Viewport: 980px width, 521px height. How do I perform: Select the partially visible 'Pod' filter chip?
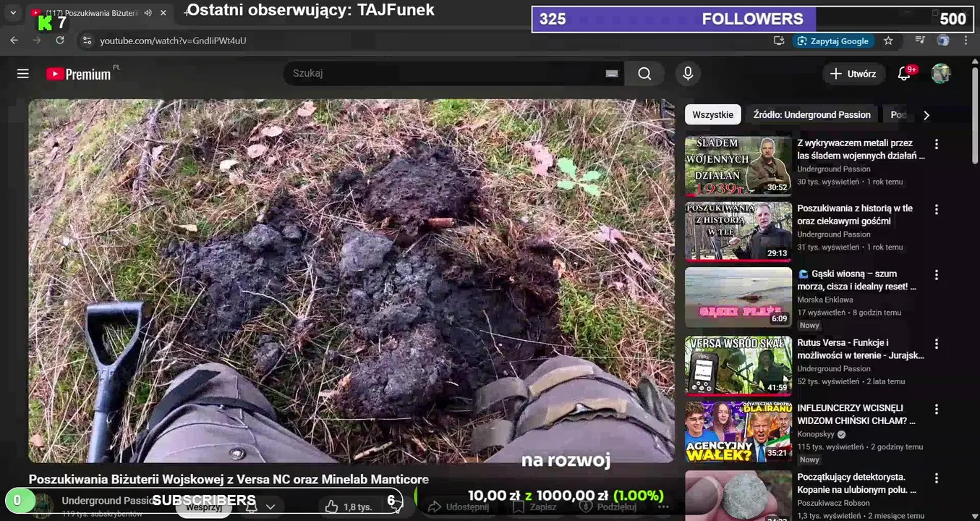click(898, 114)
